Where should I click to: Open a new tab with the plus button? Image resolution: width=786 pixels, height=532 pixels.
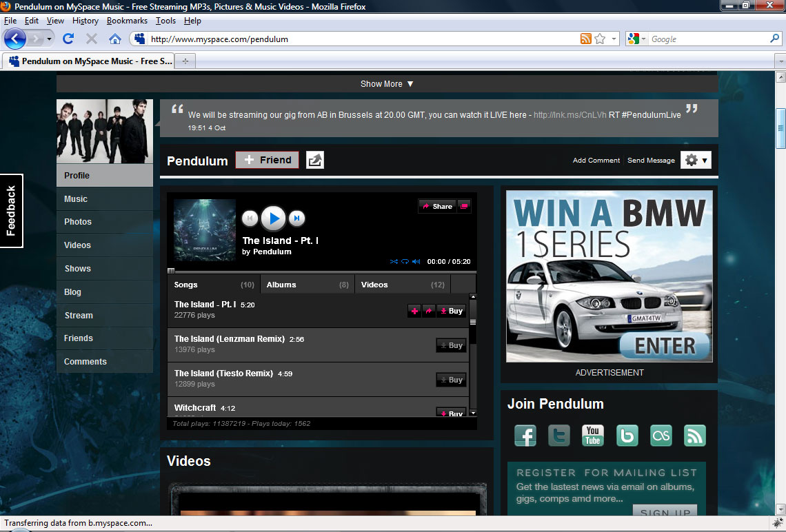tap(185, 61)
